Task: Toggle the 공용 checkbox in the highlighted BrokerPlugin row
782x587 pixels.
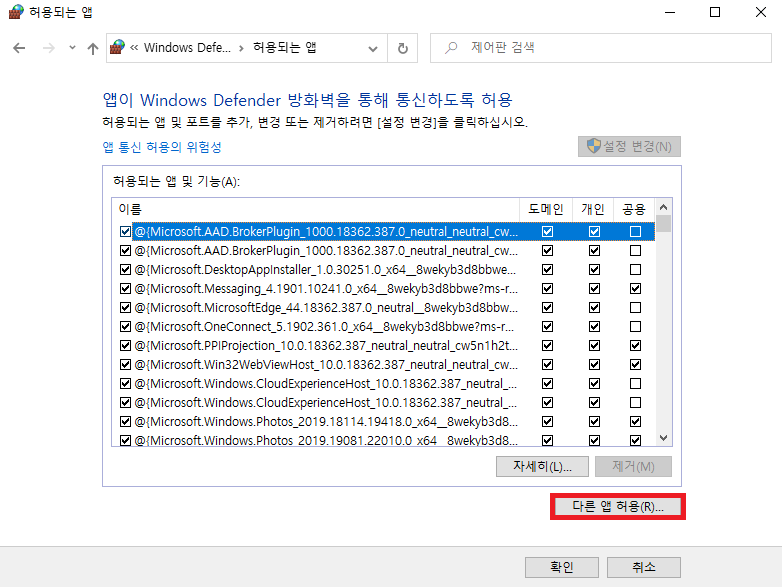Action: pos(635,231)
